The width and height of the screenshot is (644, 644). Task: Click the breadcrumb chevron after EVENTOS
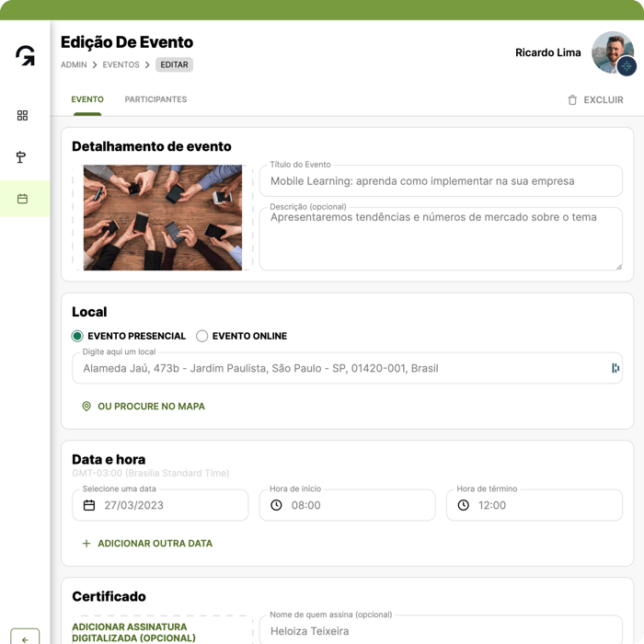click(147, 65)
